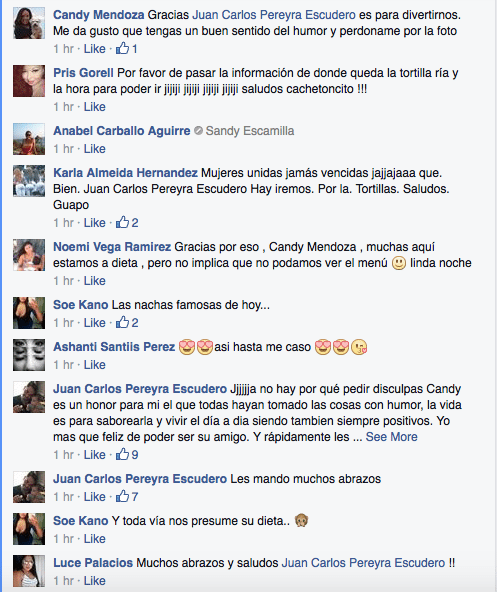Open Luce Palacios's profile name link

click(93, 563)
